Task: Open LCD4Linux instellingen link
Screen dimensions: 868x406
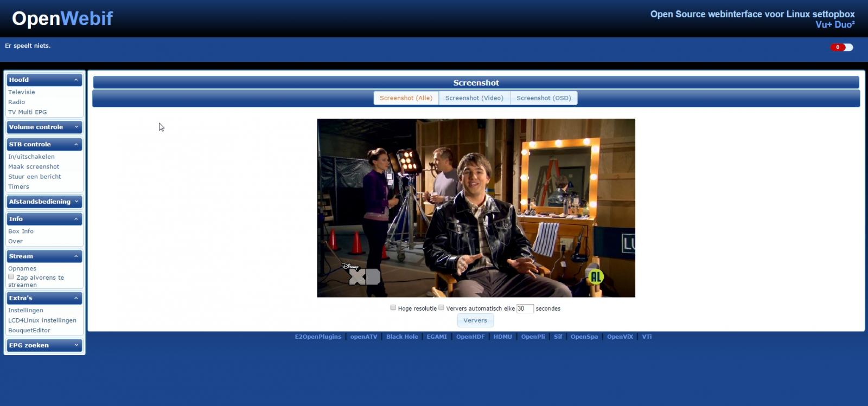Action: tap(42, 320)
